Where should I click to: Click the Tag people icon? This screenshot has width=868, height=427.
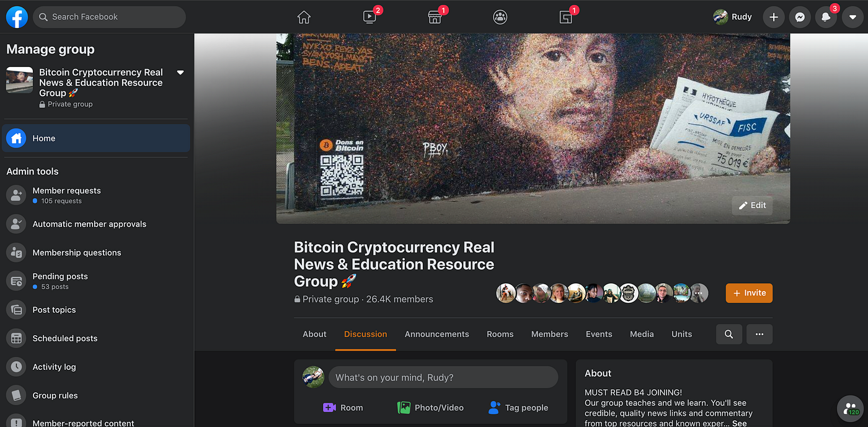(x=494, y=408)
